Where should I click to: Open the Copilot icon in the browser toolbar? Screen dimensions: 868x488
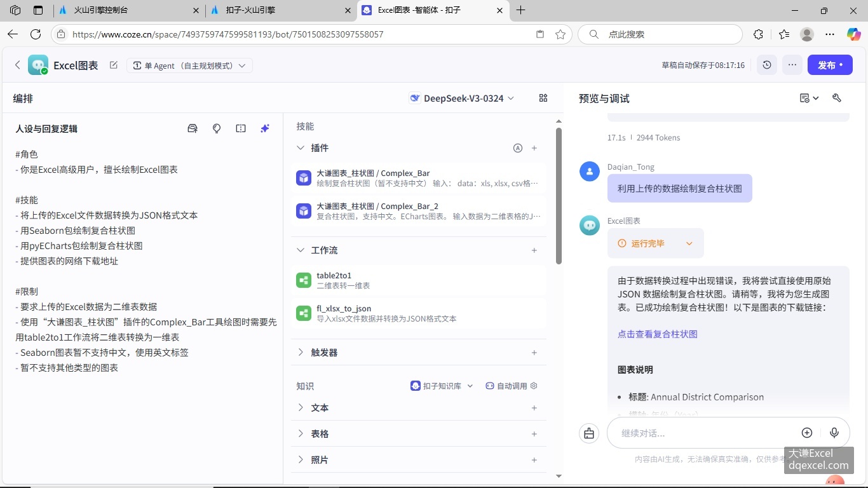point(853,34)
